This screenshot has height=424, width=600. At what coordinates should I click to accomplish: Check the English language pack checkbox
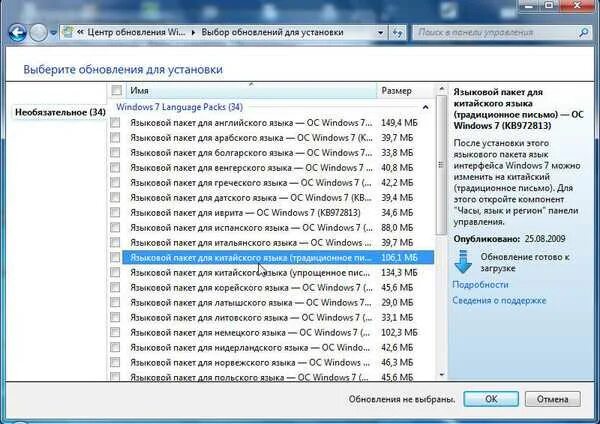pos(115,122)
